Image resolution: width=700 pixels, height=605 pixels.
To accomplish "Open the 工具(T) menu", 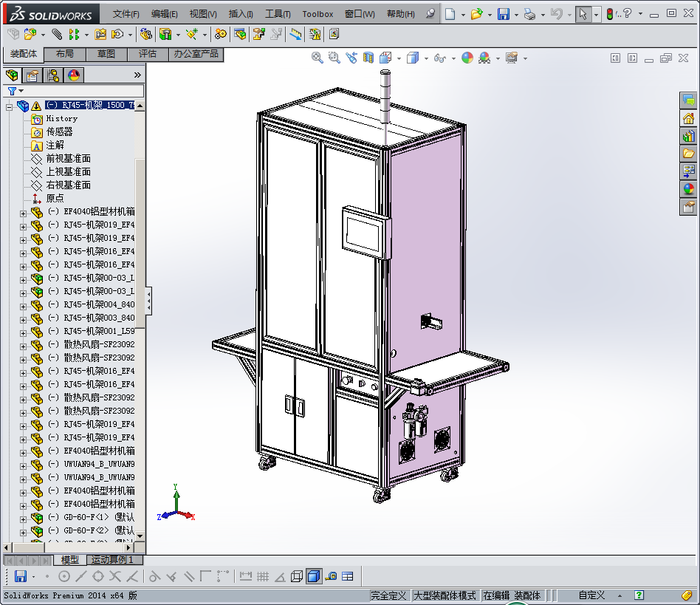I will click(278, 14).
